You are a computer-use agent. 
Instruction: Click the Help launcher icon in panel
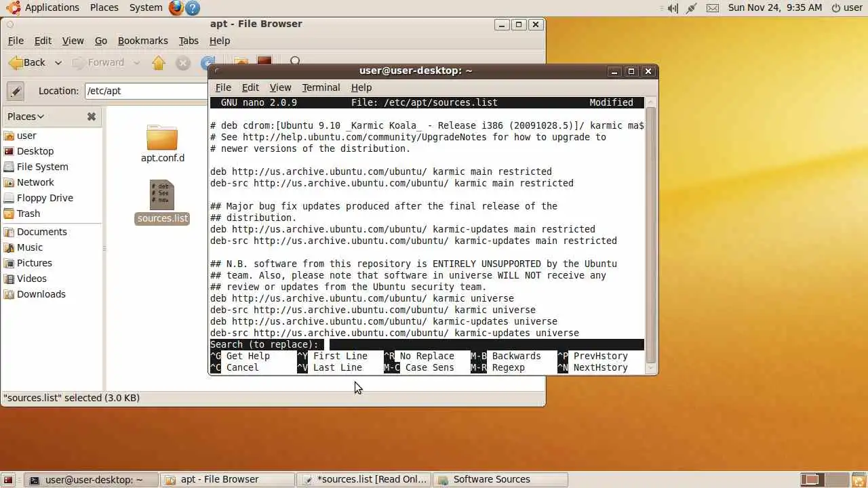(x=193, y=8)
